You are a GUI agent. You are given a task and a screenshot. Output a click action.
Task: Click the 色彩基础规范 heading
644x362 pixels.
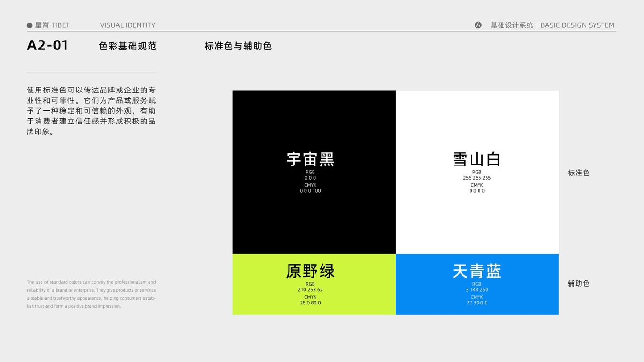coord(128,46)
